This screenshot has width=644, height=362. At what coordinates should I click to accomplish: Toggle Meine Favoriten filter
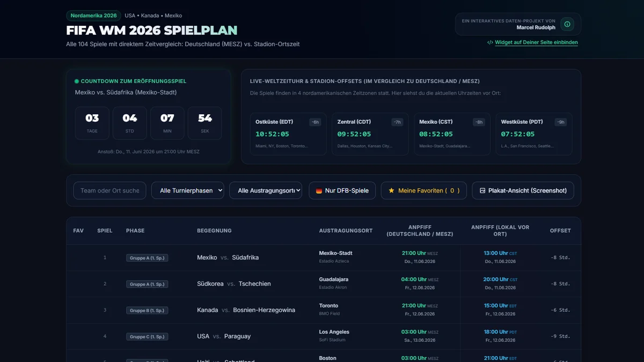point(424,190)
